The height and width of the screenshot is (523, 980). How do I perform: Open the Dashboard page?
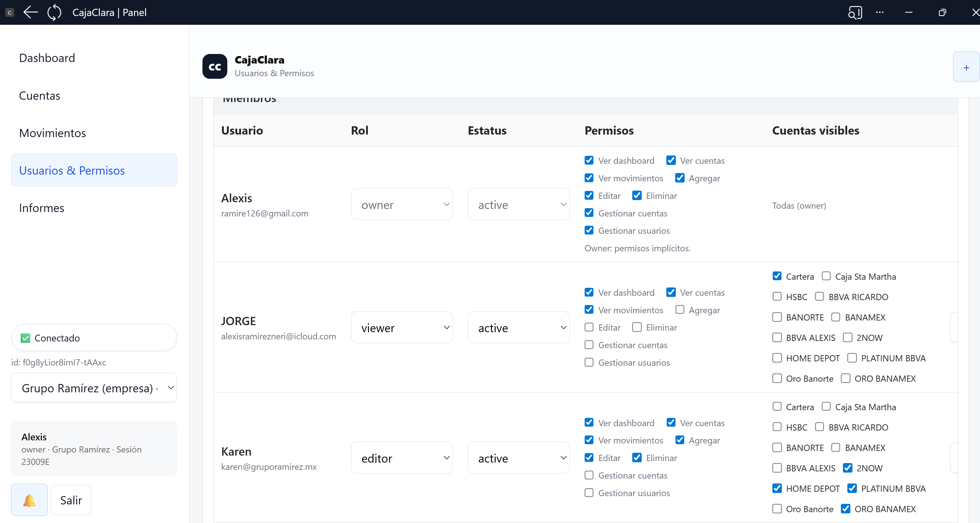point(47,58)
